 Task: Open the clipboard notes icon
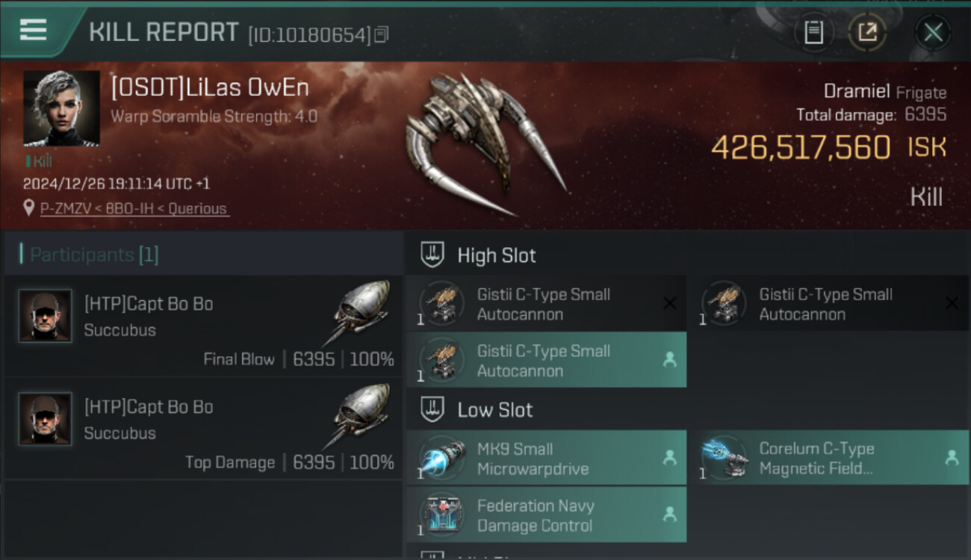click(813, 33)
